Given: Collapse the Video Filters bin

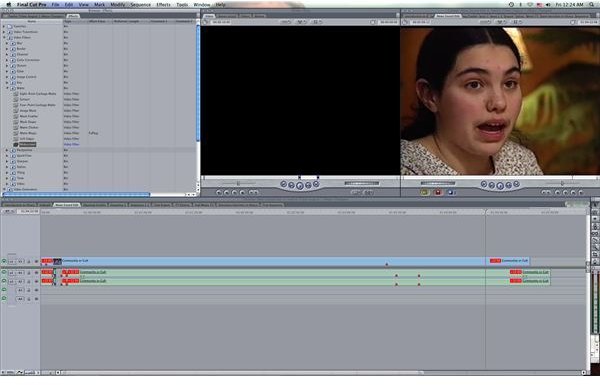Looking at the screenshot, I should (x=4, y=38).
